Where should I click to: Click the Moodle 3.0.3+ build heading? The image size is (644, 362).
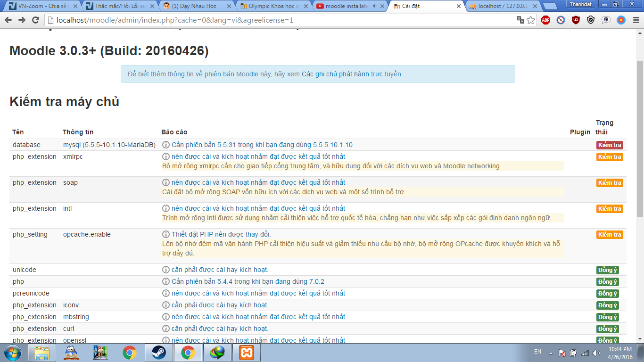[x=109, y=51]
